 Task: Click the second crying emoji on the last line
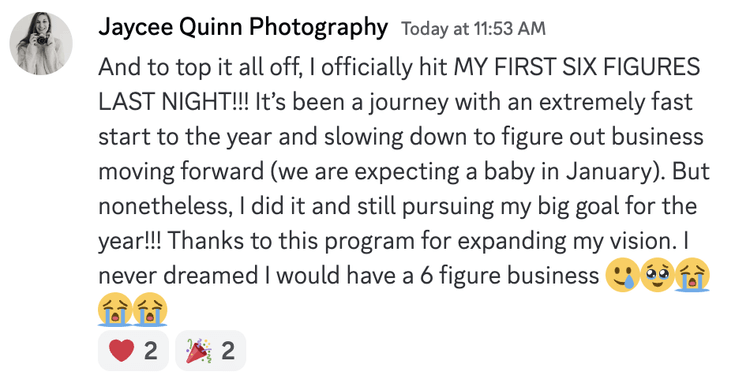[x=150, y=309]
